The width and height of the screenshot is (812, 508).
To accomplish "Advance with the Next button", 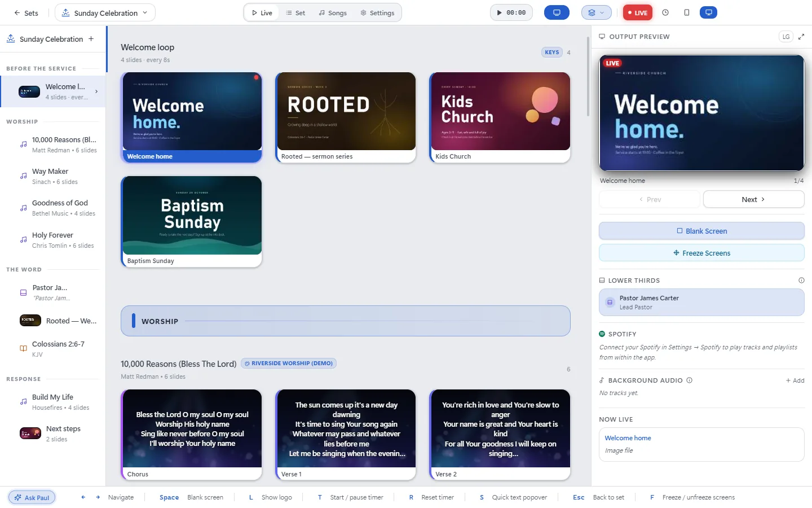I will tap(753, 199).
